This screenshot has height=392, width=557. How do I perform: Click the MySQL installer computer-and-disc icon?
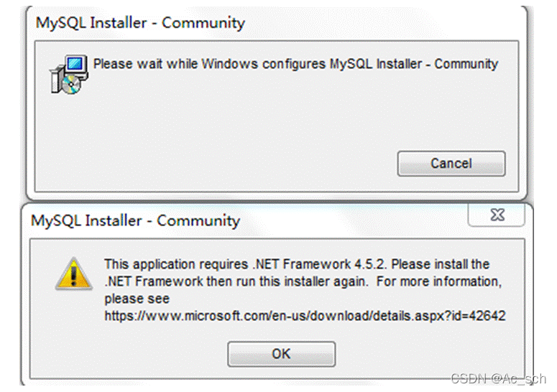point(67,73)
